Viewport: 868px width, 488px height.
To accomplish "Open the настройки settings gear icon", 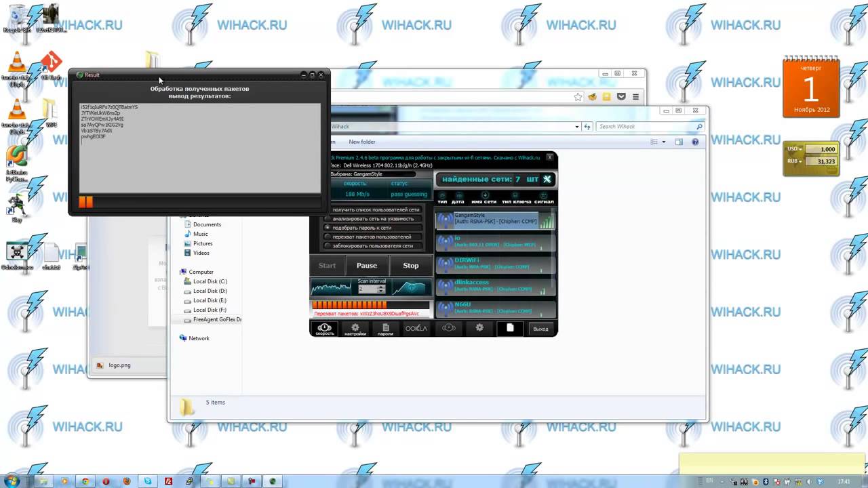I will pos(355,329).
